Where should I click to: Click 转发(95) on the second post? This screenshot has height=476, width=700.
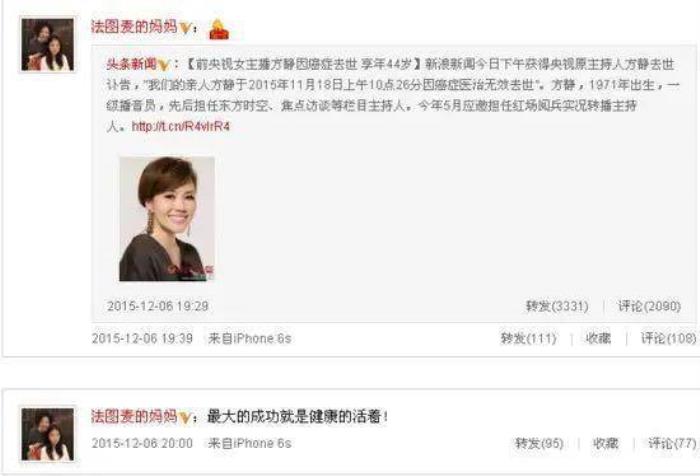(x=539, y=443)
